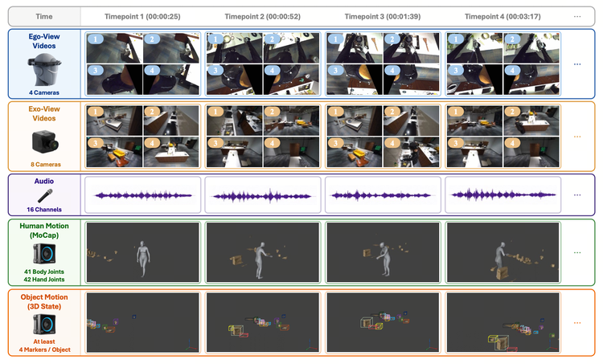The height and width of the screenshot is (364, 603).
Task: Click the Timepoint 3 audio waveform panel
Action: point(383,195)
